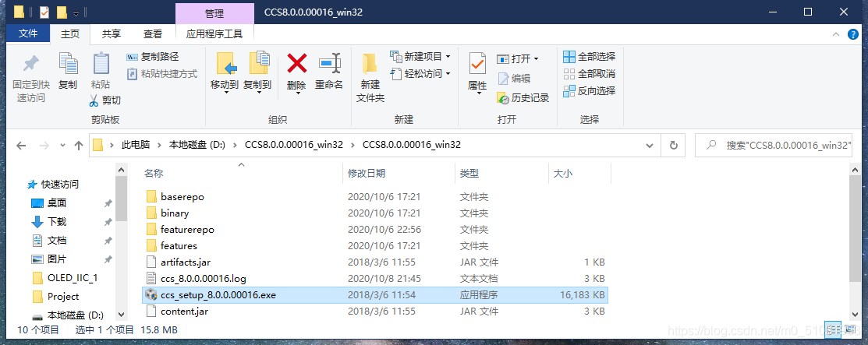Open the Open (打开) dropdown arrow
Viewport: 868px width, 345px height.
coord(536,58)
